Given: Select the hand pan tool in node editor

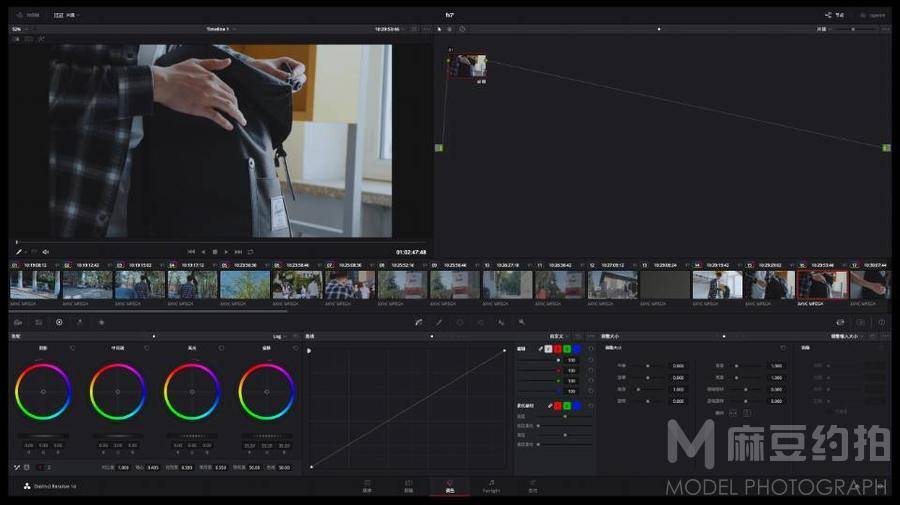Looking at the screenshot, I should (x=450, y=29).
